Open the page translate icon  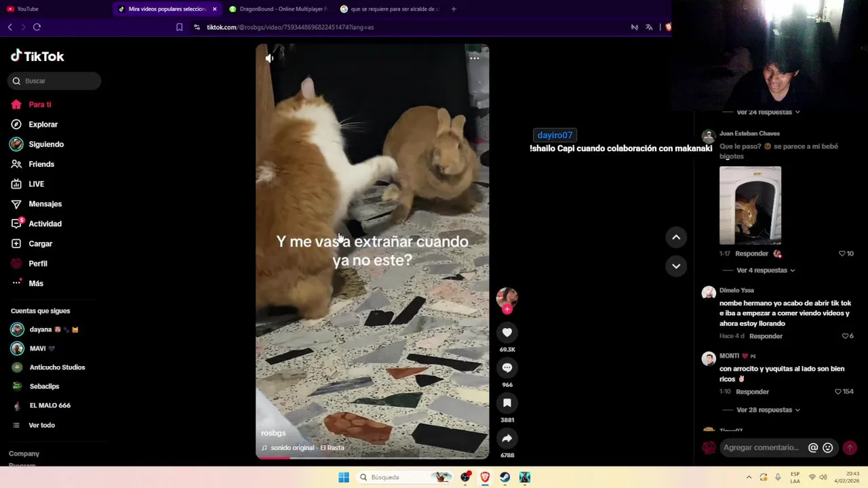[x=649, y=27]
